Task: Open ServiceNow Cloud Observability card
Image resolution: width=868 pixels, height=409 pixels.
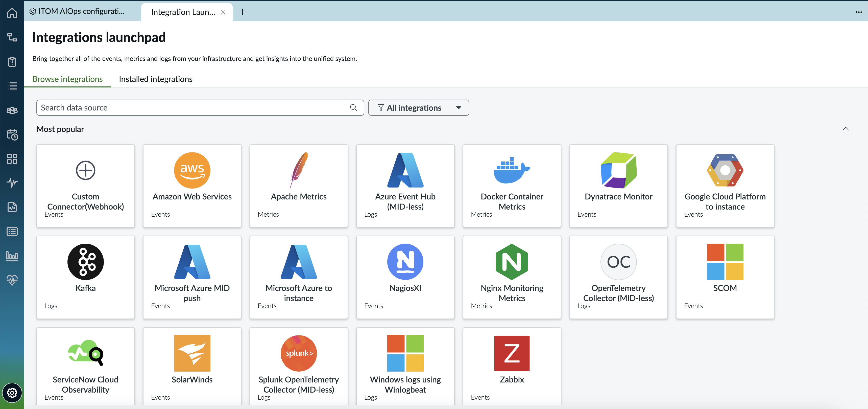Action: coord(86,366)
